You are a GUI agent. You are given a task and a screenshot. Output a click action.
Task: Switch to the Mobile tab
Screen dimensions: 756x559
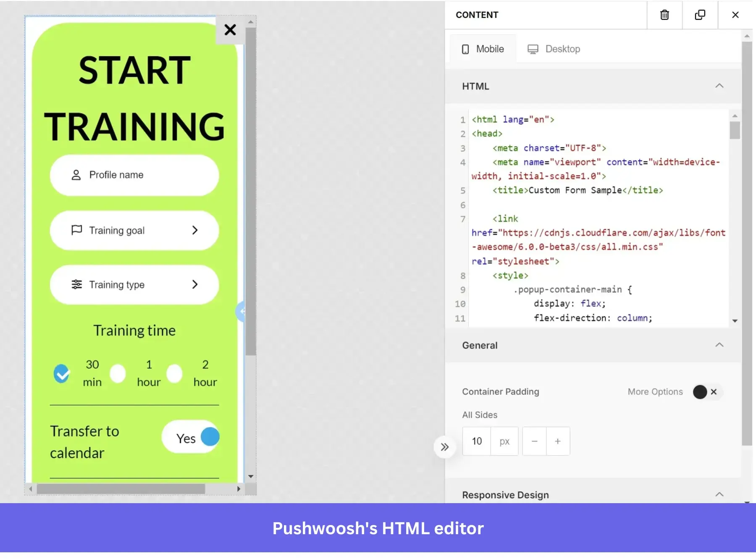[x=490, y=49]
